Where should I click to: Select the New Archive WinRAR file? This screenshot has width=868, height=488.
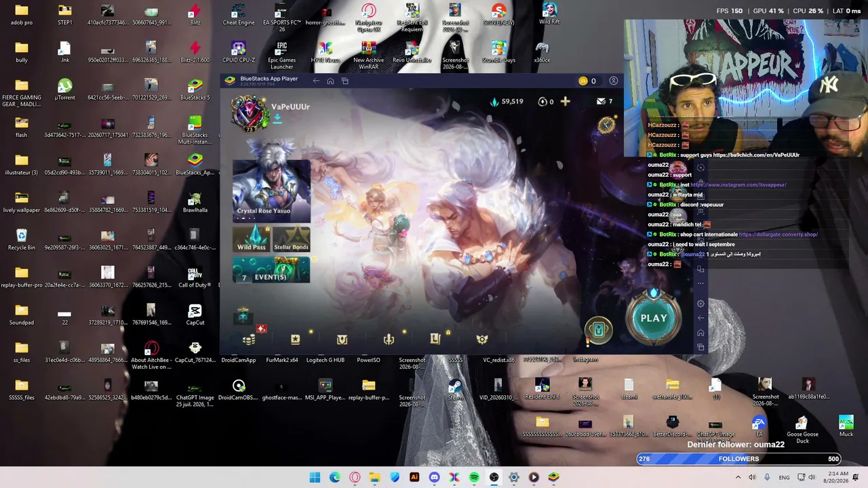click(x=368, y=56)
